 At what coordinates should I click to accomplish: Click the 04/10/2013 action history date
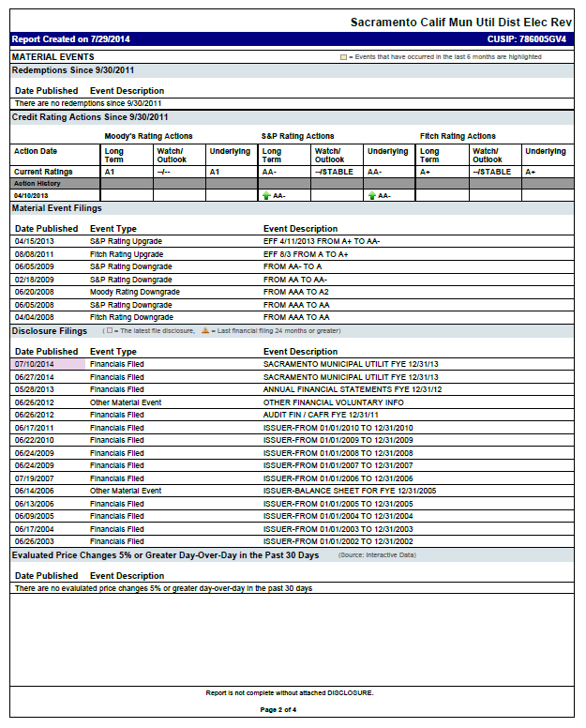coord(34,195)
